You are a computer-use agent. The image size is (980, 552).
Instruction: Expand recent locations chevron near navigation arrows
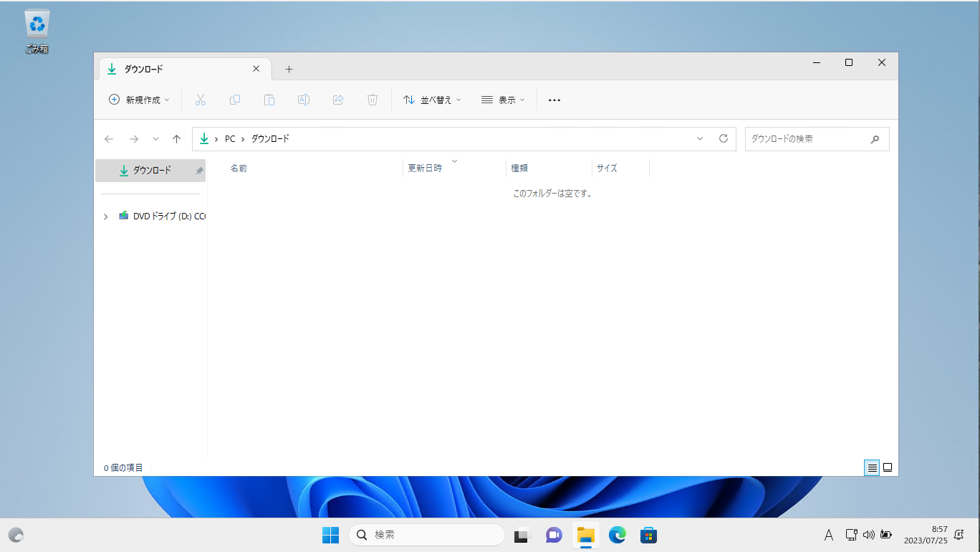click(x=155, y=139)
